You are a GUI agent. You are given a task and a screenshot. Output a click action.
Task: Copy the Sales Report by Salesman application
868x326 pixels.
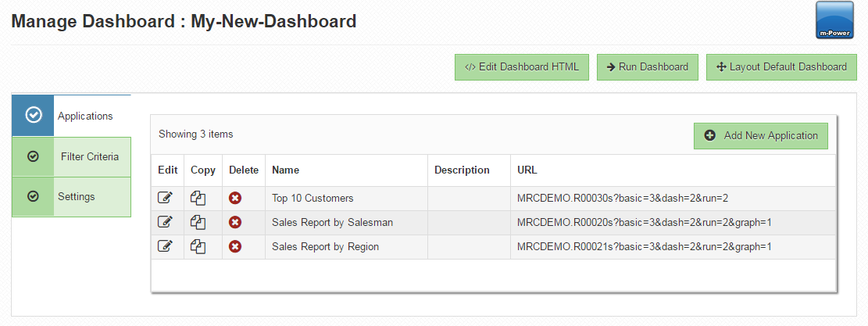pyautogui.click(x=198, y=222)
